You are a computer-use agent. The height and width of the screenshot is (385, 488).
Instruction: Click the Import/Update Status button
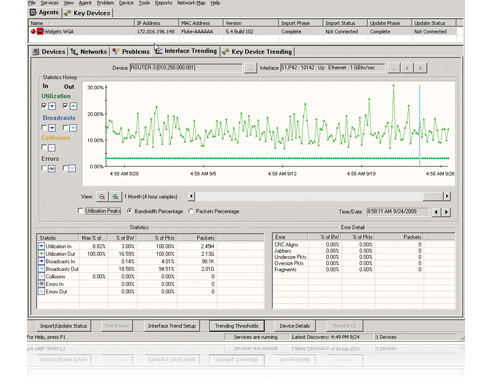[63, 326]
